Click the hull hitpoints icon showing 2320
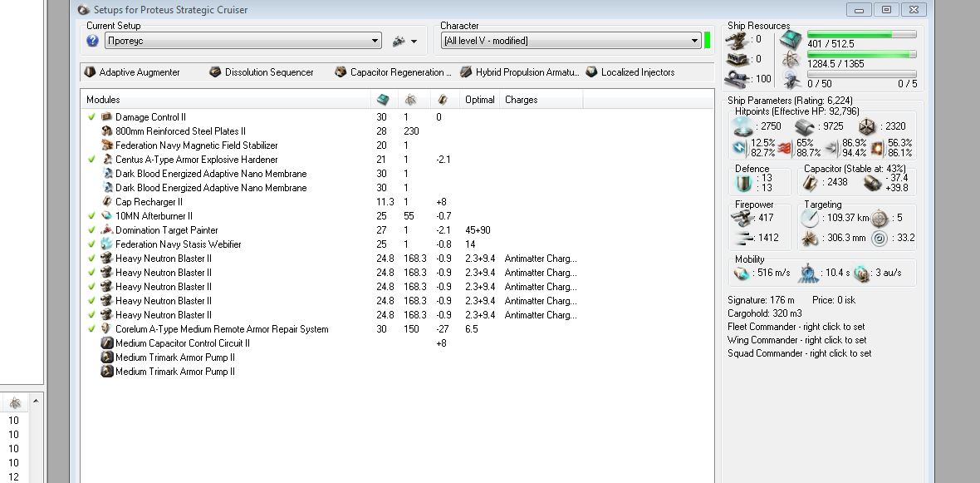The width and height of the screenshot is (980, 483). tap(867, 126)
